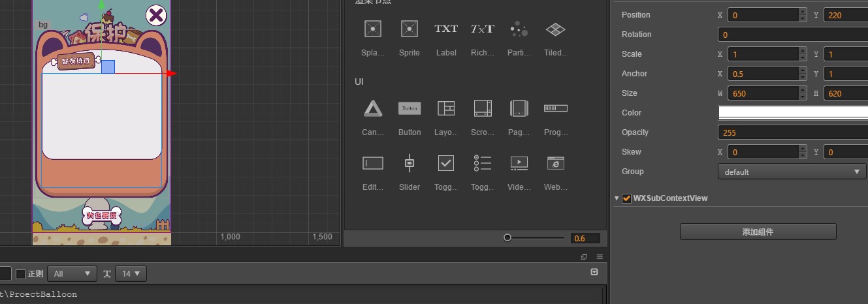Click the 我也要玩 bone button in scene

pos(102,215)
